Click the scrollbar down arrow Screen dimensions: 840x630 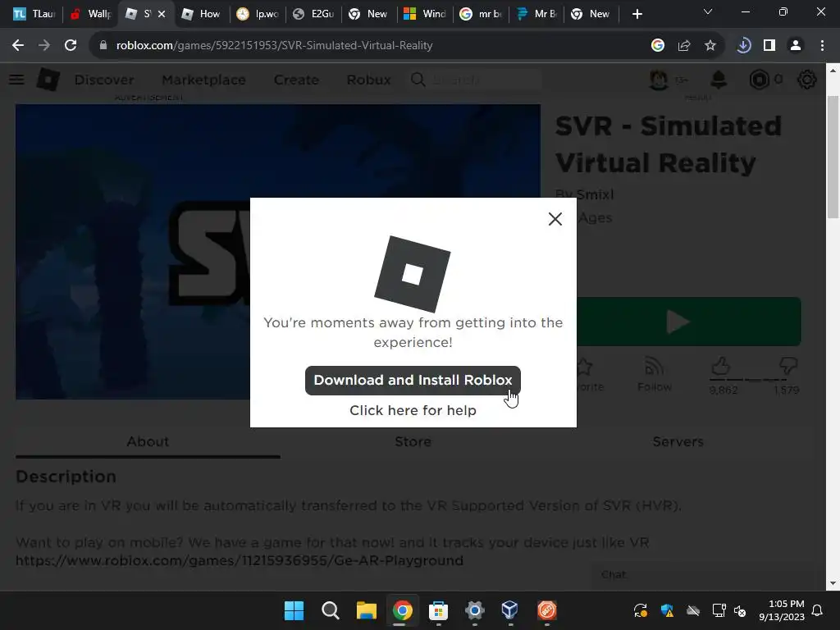pos(833,583)
